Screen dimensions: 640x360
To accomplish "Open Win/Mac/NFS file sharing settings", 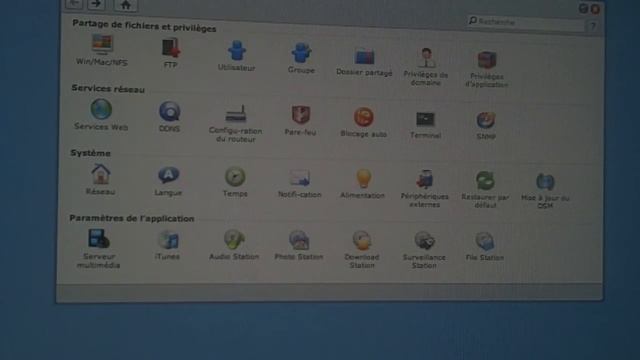I will click(102, 50).
